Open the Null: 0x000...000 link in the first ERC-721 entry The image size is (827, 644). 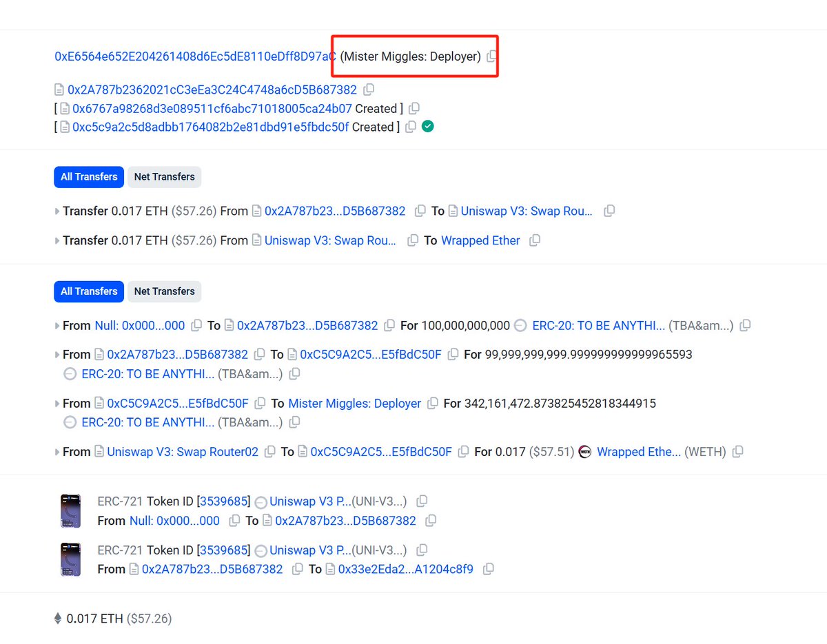[x=174, y=521]
